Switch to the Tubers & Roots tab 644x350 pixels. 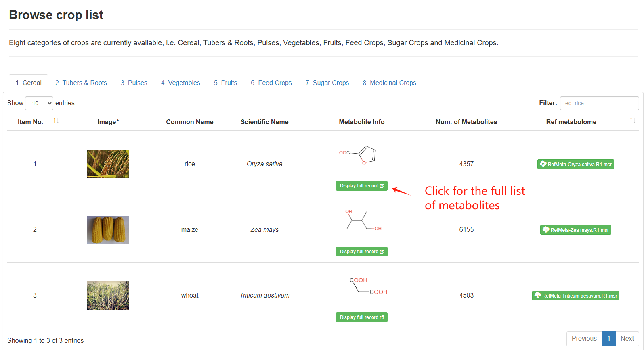pos(81,83)
